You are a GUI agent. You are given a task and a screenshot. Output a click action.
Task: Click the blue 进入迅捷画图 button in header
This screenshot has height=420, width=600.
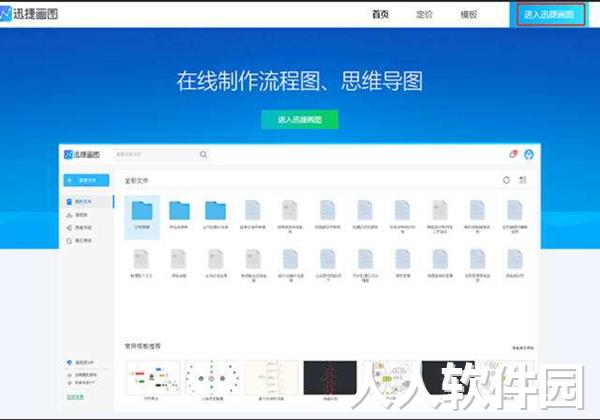(551, 15)
